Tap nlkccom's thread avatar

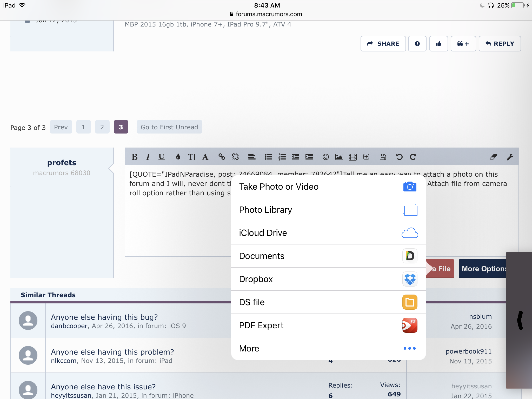point(28,355)
